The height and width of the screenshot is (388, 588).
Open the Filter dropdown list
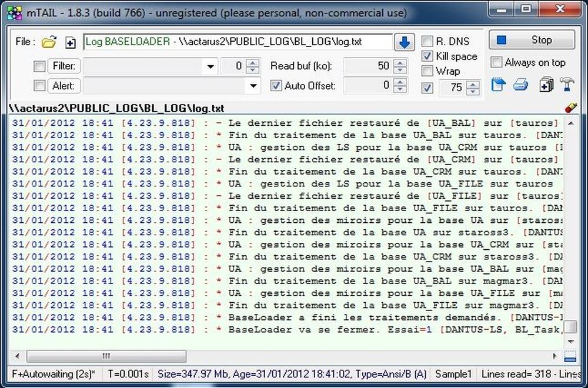[211, 66]
